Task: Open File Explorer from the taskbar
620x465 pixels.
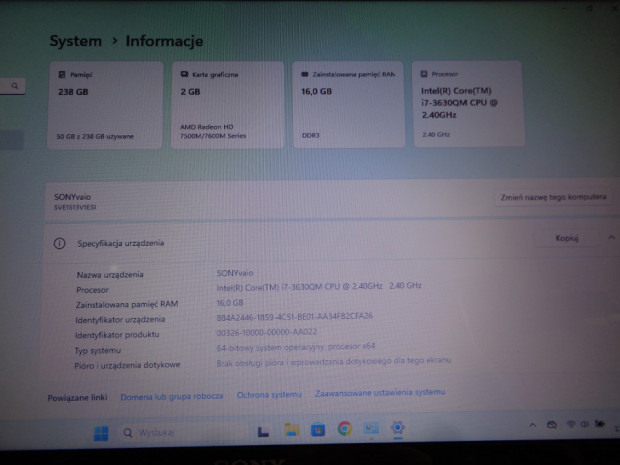Action: [x=292, y=430]
